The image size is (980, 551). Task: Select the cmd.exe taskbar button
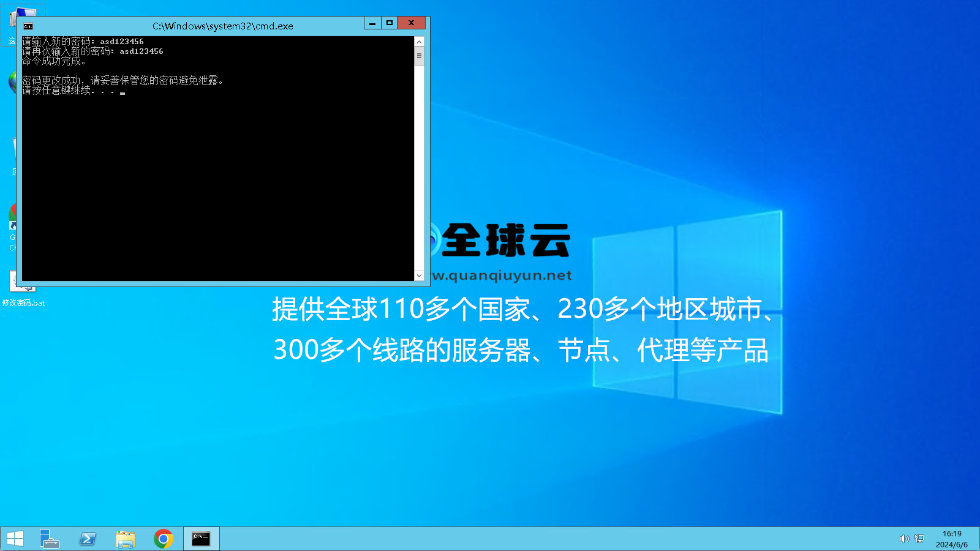pyautogui.click(x=201, y=539)
